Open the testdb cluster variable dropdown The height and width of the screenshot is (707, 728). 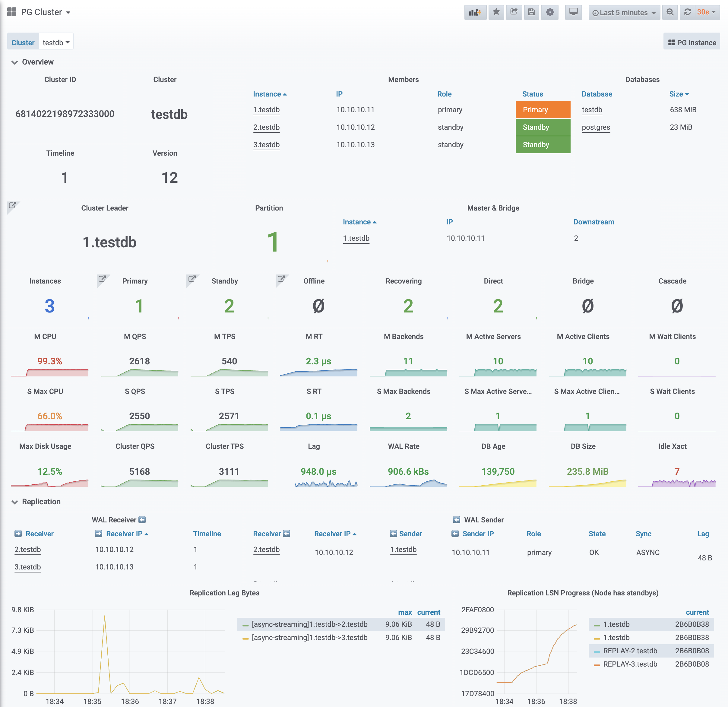(x=56, y=42)
